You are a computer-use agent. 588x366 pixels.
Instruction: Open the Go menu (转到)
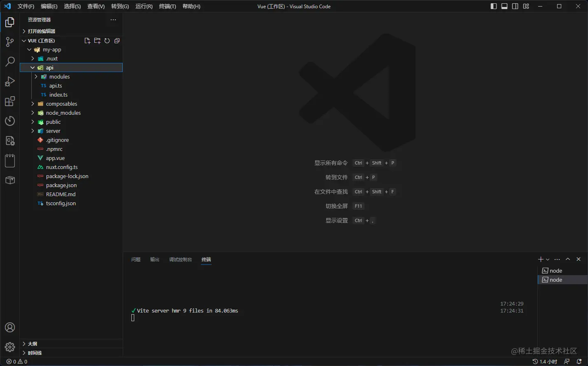[x=120, y=6]
